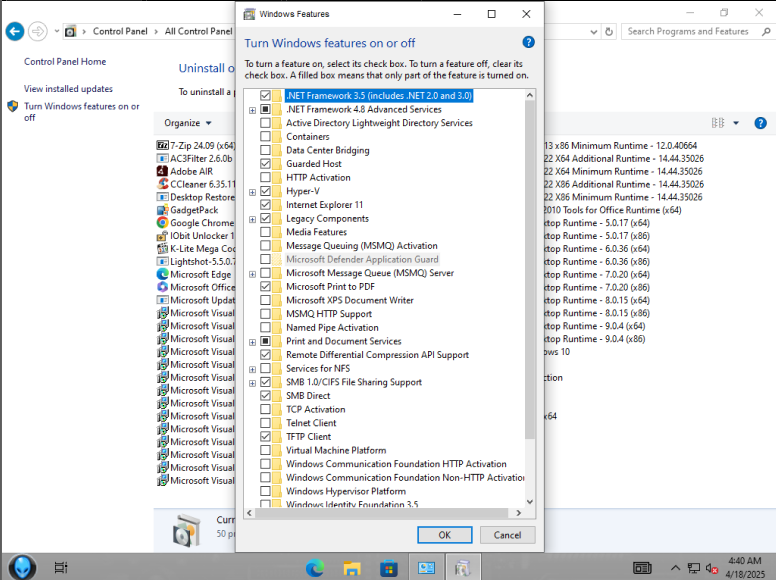The width and height of the screenshot is (776, 580).
Task: Open Task View on the taskbar
Action: pos(61,568)
